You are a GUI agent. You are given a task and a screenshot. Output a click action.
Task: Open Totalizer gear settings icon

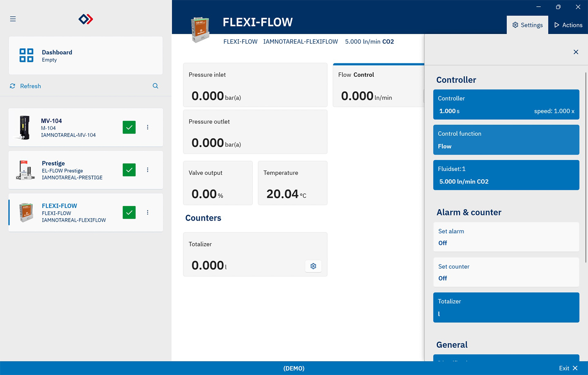click(313, 266)
